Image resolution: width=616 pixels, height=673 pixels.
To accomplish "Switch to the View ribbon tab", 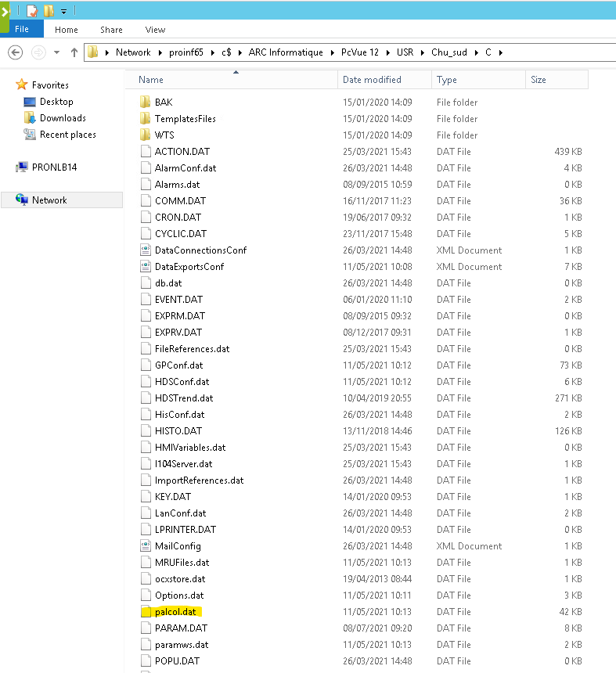I will click(155, 30).
